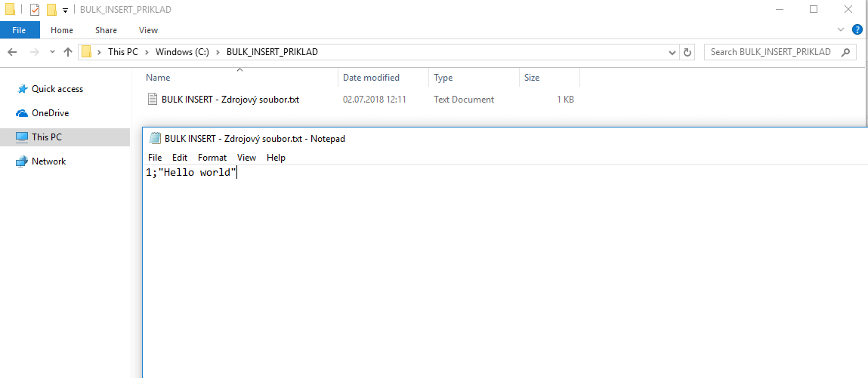The image size is (868, 378).
Task: Click the Back navigation arrow
Action: 12,52
